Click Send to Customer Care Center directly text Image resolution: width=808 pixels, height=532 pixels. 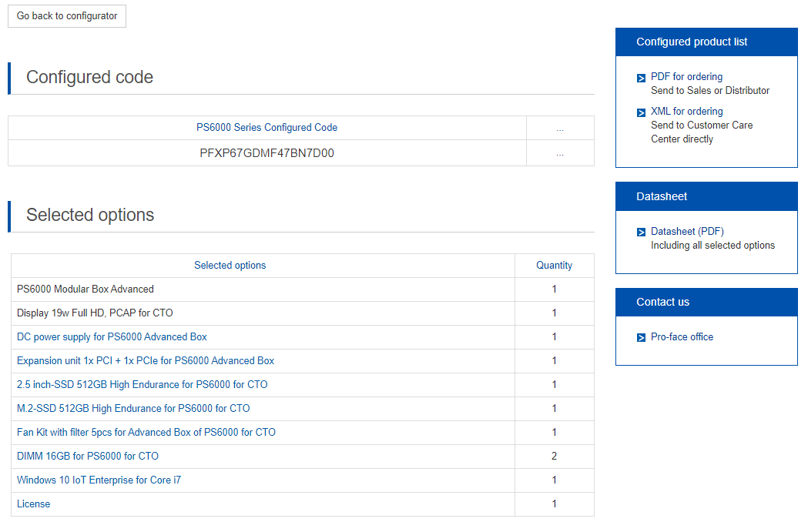[702, 132]
